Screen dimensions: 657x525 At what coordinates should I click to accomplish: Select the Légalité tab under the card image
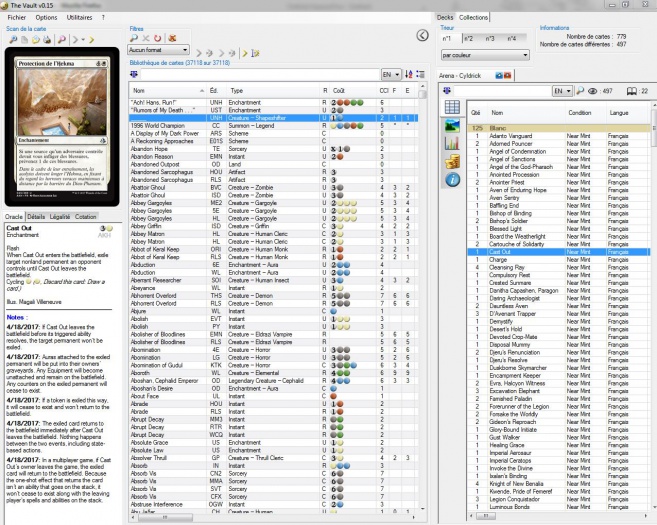pos(60,217)
